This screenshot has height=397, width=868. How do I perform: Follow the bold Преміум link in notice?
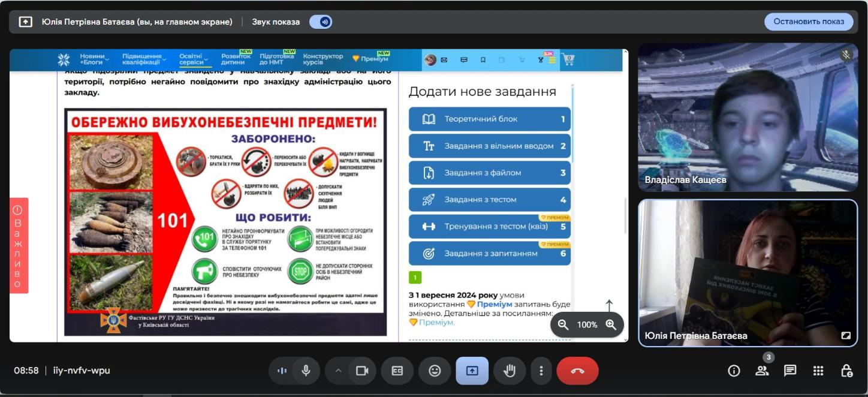(494, 305)
